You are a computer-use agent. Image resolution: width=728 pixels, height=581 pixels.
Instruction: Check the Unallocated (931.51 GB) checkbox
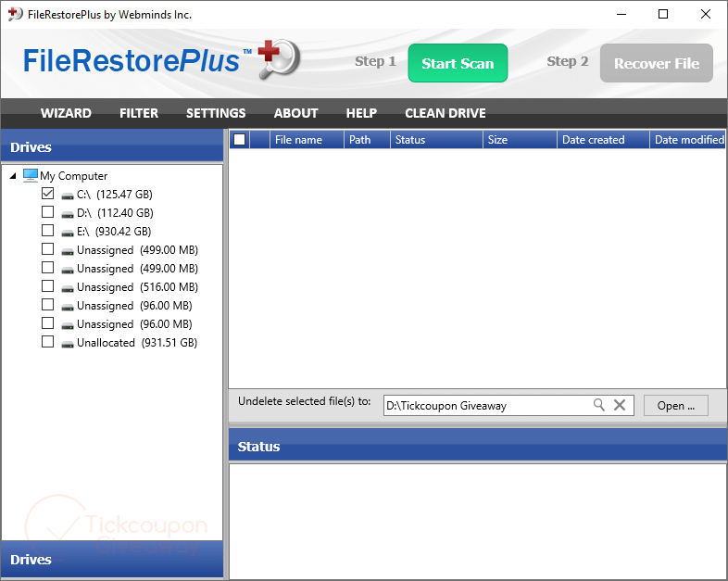[47, 342]
